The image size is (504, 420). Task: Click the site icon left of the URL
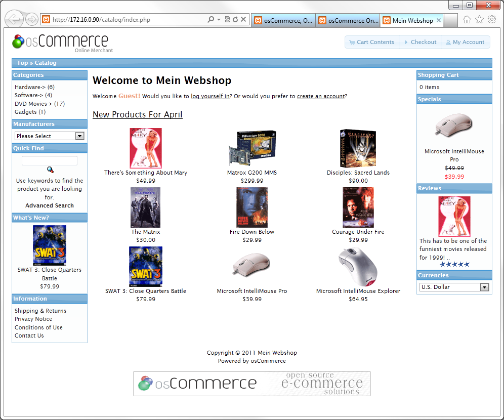click(x=46, y=20)
